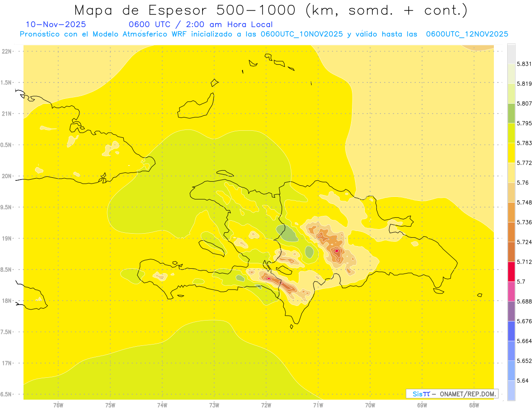Viewport: 532px width, 411px height.
Task: Click the legend value '5.64'
Action: (522, 380)
